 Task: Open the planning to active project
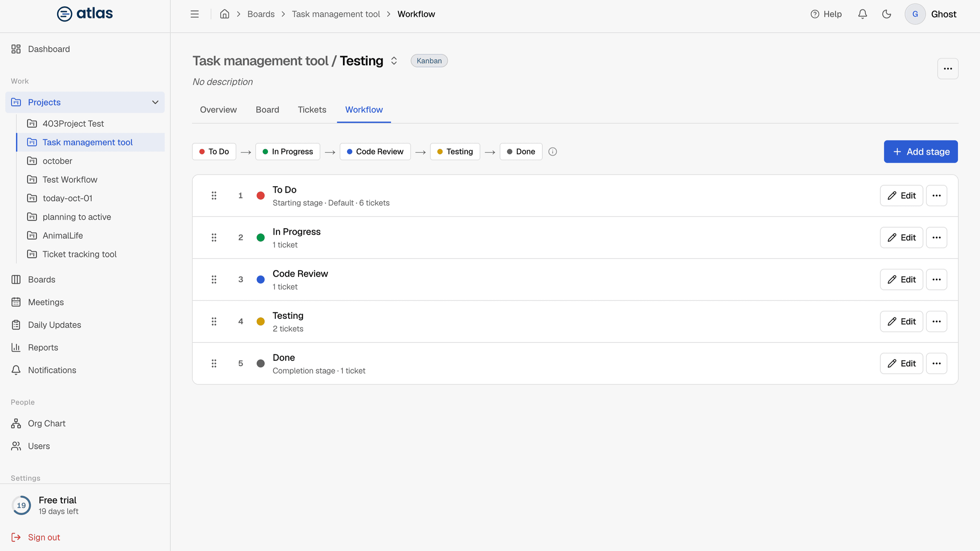[x=91, y=217]
